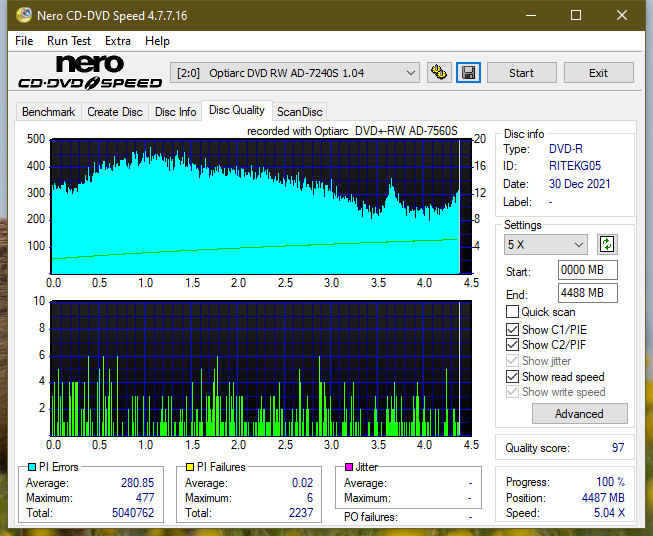Screen dimensions: 653x536
Task: Switch to the Create Disc tab
Action: coord(115,112)
